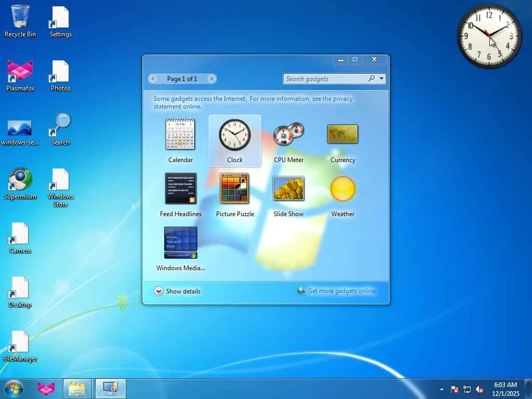Click the gadget gallery taskbar button
Image resolution: width=532 pixels, height=399 pixels.
111,389
